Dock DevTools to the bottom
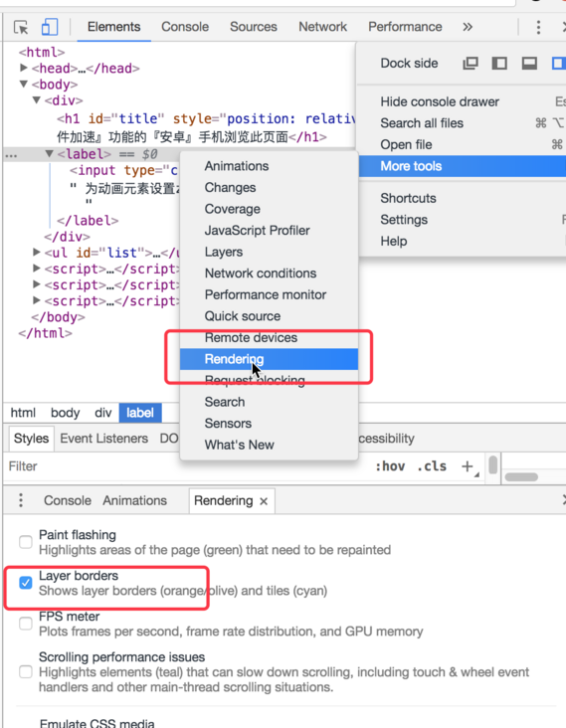The width and height of the screenshot is (566, 728). point(529,63)
